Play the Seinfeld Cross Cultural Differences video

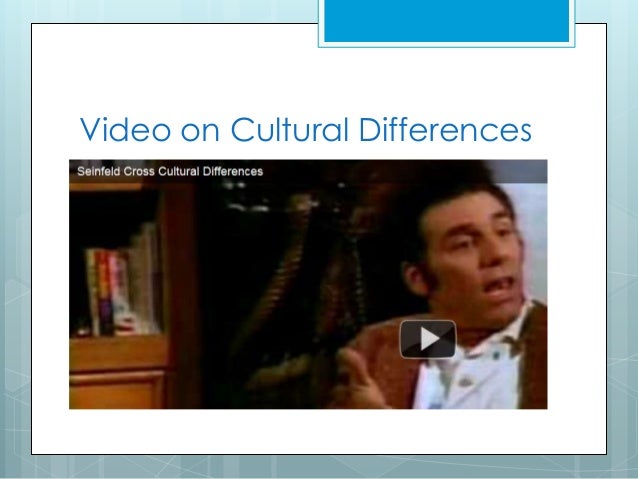(428, 339)
